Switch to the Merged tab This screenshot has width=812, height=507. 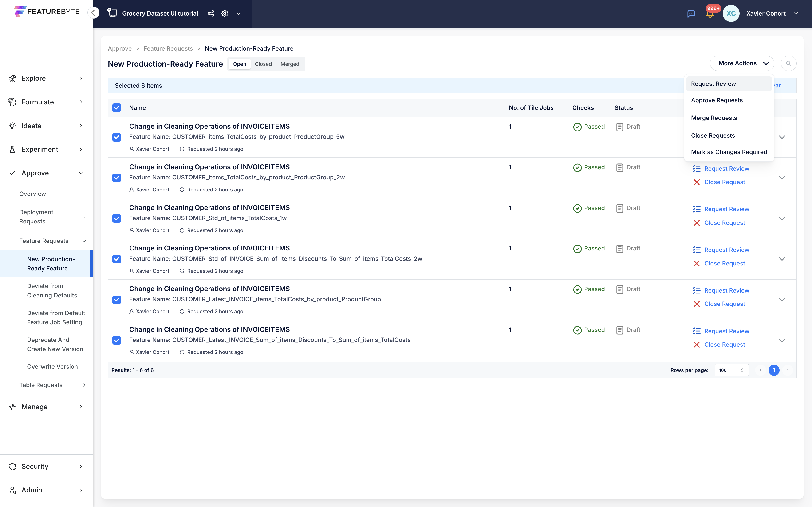pyautogui.click(x=290, y=64)
